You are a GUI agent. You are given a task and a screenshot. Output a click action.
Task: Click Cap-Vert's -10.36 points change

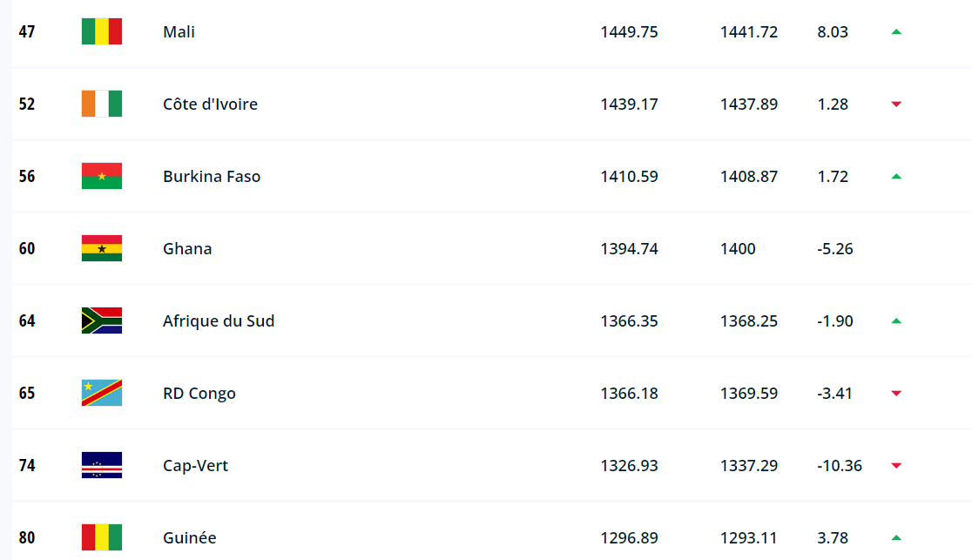840,466
